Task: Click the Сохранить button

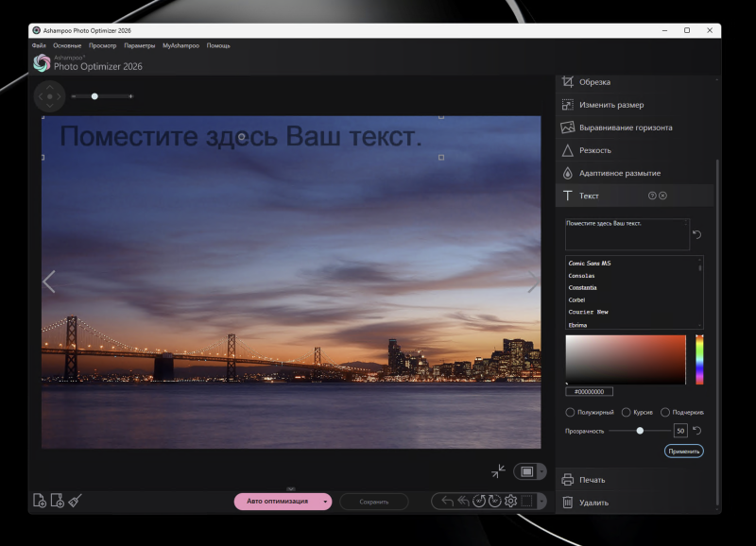Action: click(x=373, y=502)
